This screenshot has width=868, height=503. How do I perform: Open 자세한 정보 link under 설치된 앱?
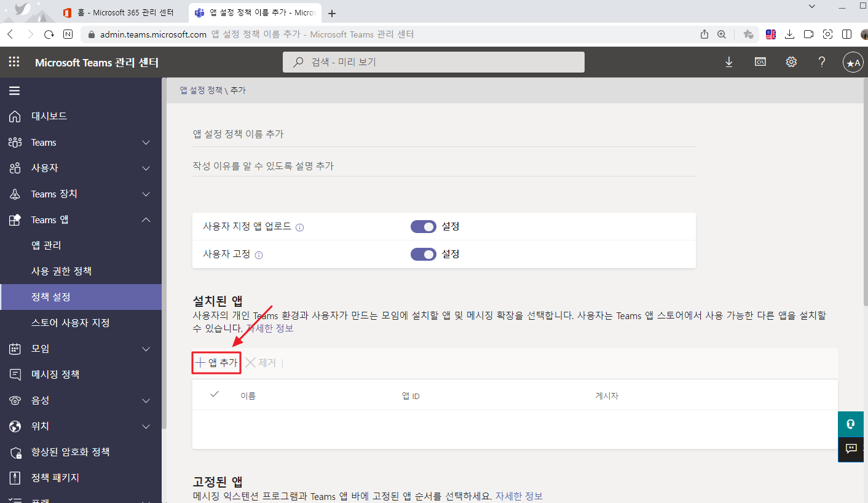click(x=270, y=328)
